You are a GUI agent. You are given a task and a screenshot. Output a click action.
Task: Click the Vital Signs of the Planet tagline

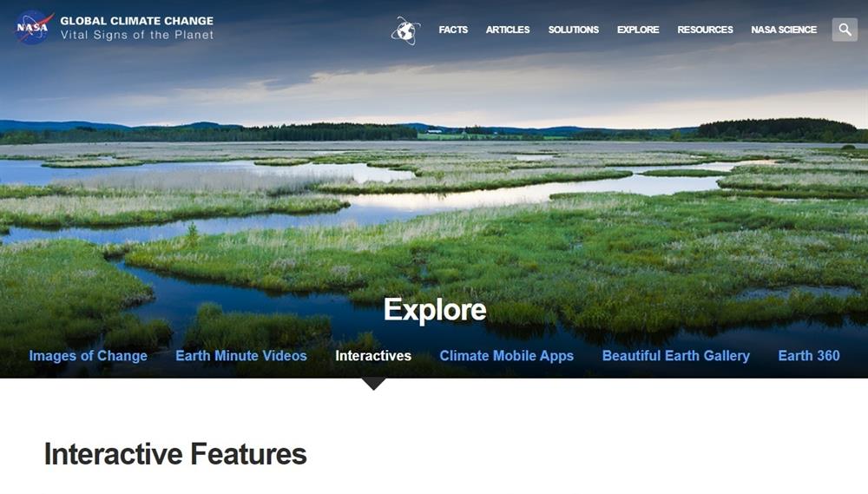click(x=137, y=35)
